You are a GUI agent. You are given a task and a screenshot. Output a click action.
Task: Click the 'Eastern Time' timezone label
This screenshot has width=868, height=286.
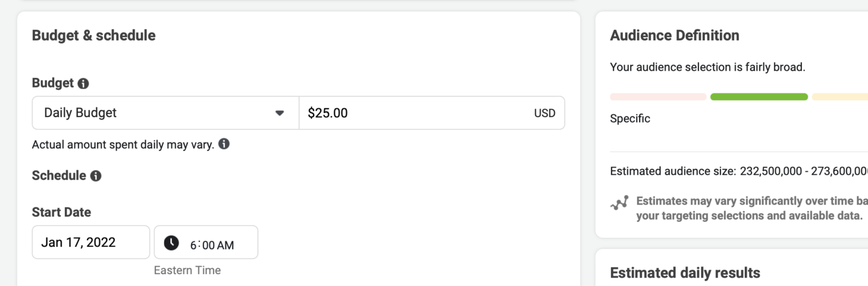pos(187,270)
